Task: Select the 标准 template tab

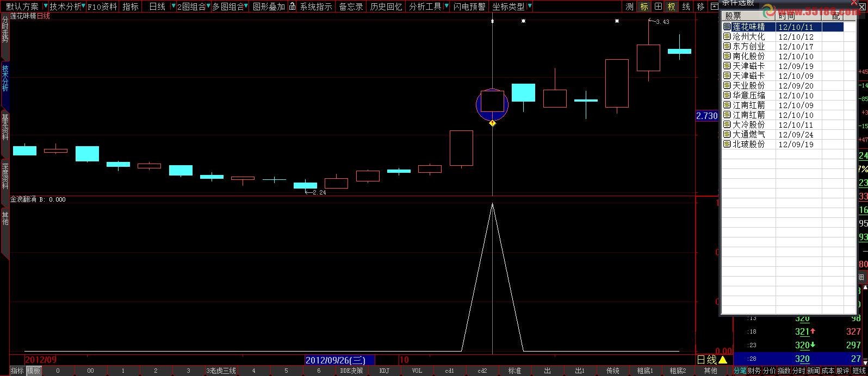Action: coord(514,371)
